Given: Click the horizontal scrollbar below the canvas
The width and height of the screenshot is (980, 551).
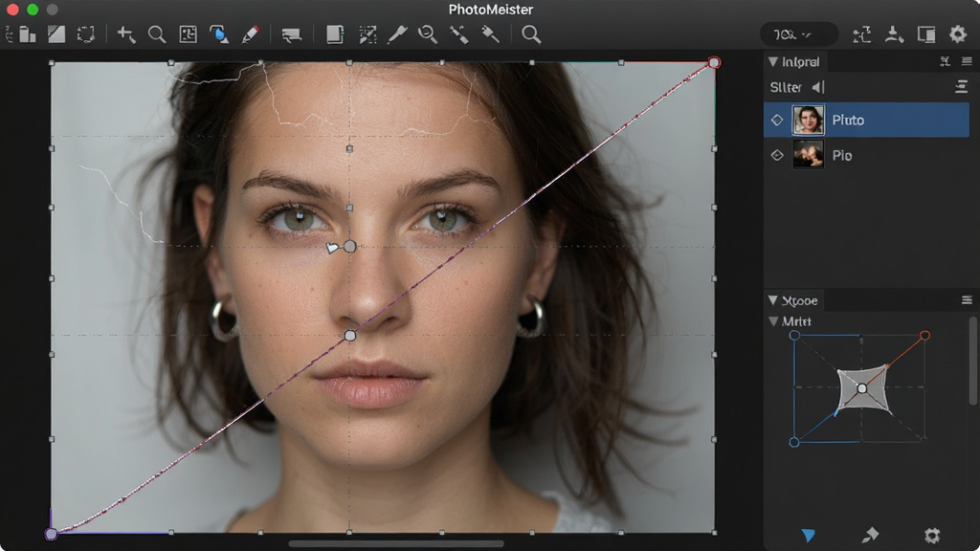Looking at the screenshot, I should click(396, 543).
